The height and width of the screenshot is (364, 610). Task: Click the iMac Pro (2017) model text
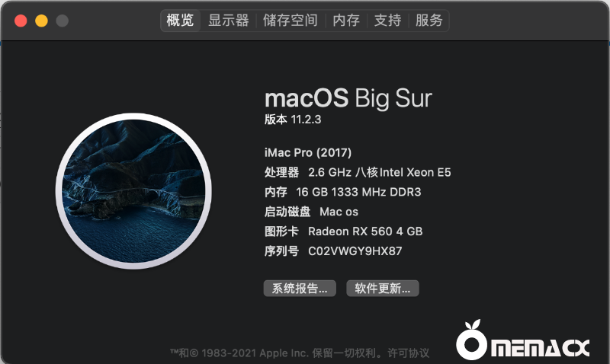(x=308, y=152)
